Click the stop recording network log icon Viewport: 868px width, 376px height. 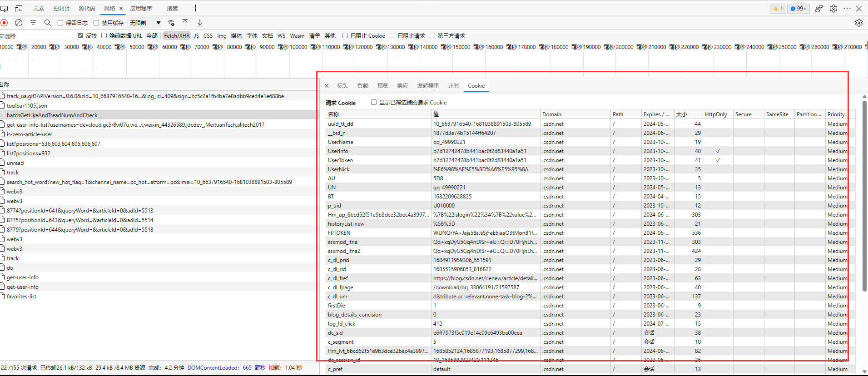pyautogui.click(x=5, y=23)
